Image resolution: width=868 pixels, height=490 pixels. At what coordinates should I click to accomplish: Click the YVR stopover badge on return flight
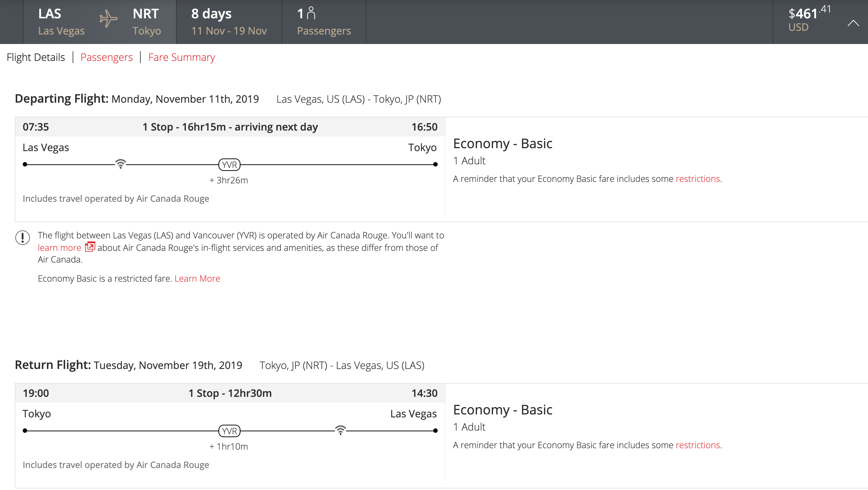pos(229,431)
